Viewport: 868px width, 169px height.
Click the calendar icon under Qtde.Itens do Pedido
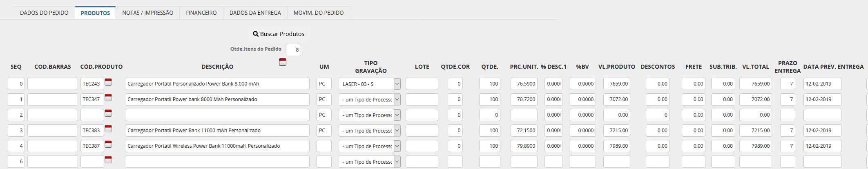tap(283, 62)
